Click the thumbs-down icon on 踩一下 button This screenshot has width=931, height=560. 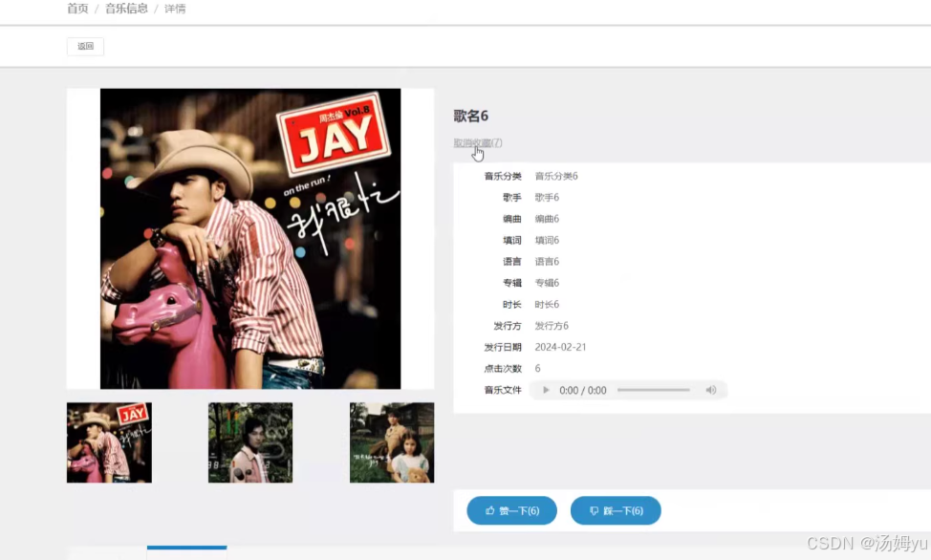tap(595, 510)
